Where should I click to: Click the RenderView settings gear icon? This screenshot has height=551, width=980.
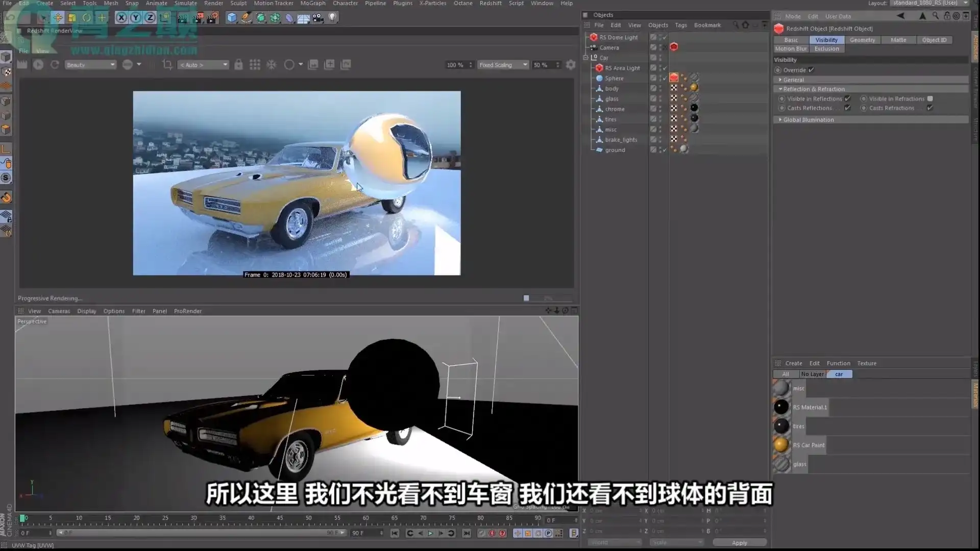click(570, 65)
